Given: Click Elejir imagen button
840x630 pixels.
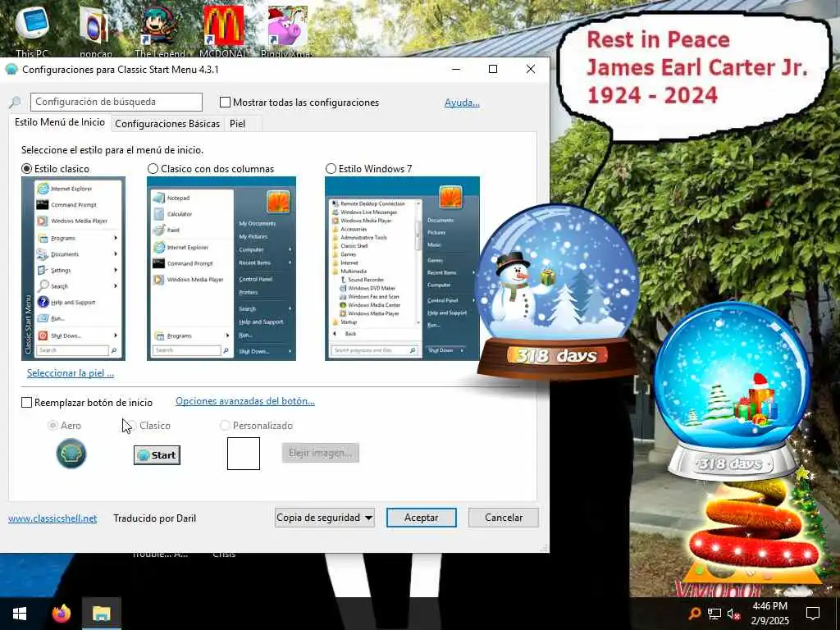Looking at the screenshot, I should [x=321, y=453].
